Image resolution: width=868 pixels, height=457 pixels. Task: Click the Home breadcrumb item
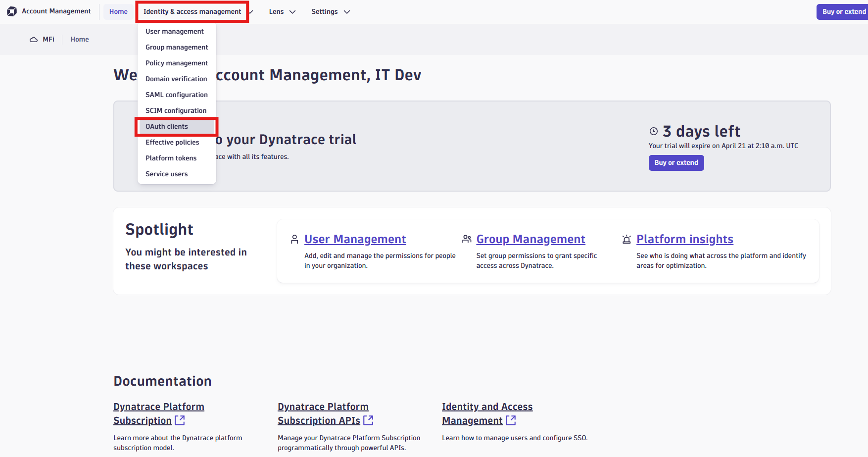point(80,40)
